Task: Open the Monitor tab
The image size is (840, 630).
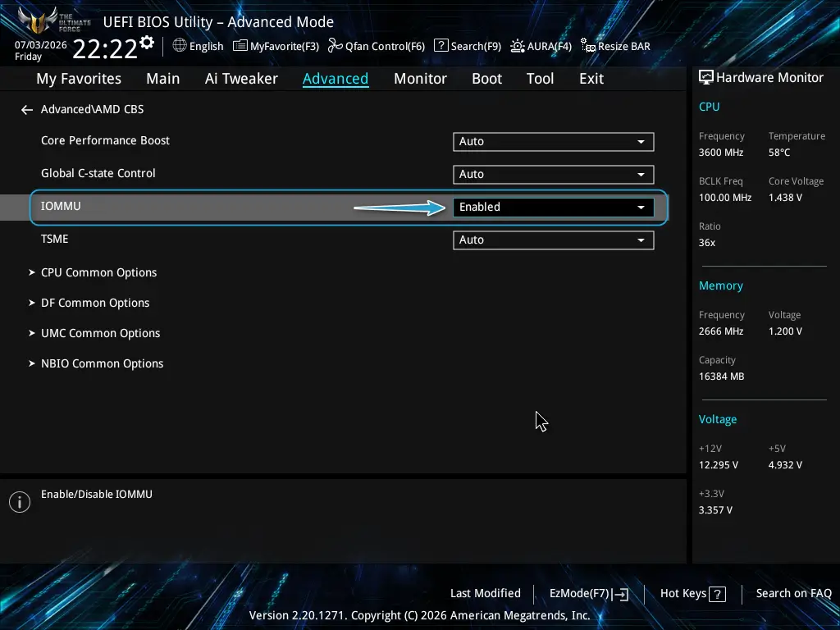Action: (x=420, y=79)
